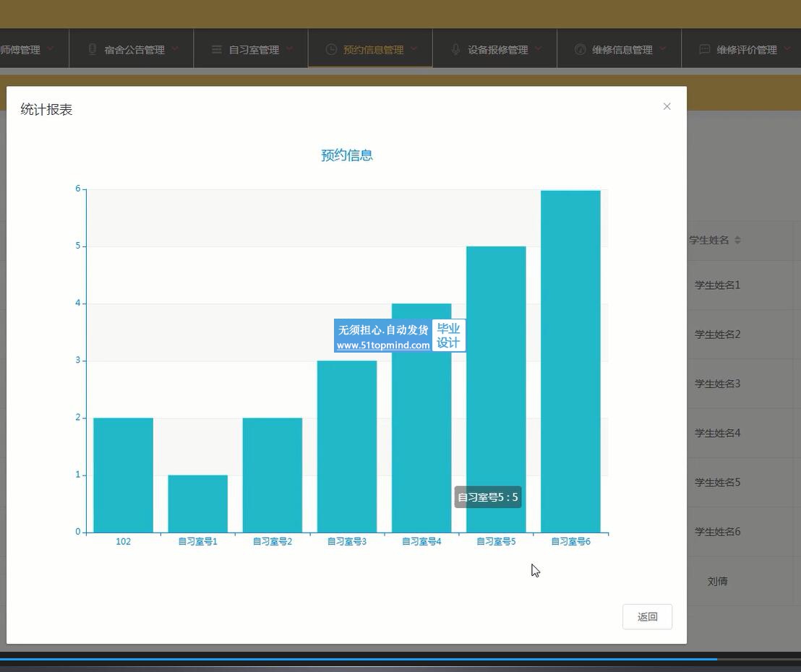Viewport: 801px width, 672px height.
Task: Expand the 自习室管理 dropdown chevron
Action: pyautogui.click(x=289, y=48)
